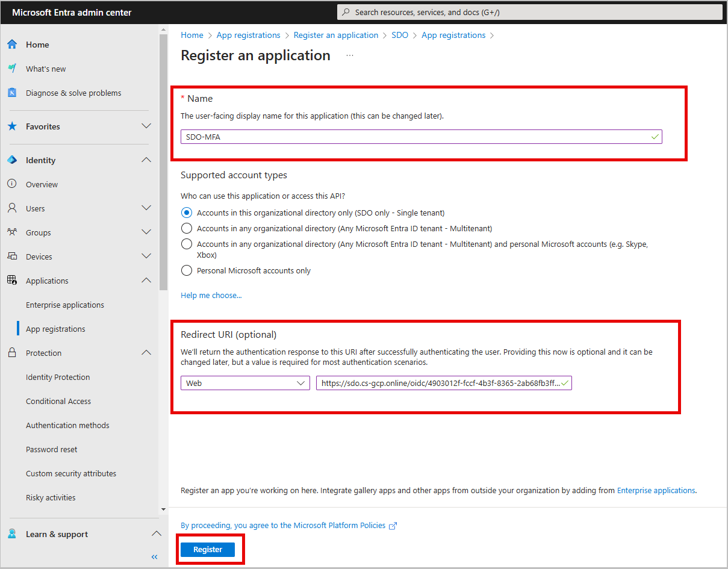Expand the Devices menu chevron
The width and height of the screenshot is (728, 569).
[x=146, y=257]
